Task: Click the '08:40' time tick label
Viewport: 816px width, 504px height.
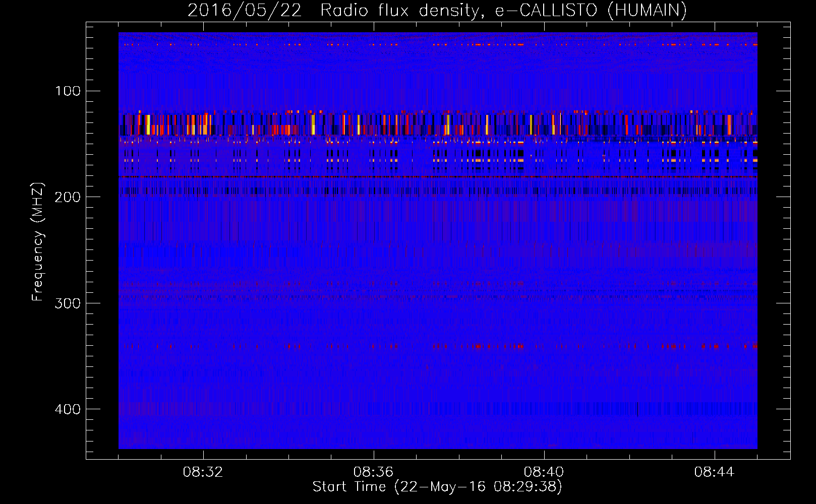Action: click(x=544, y=472)
